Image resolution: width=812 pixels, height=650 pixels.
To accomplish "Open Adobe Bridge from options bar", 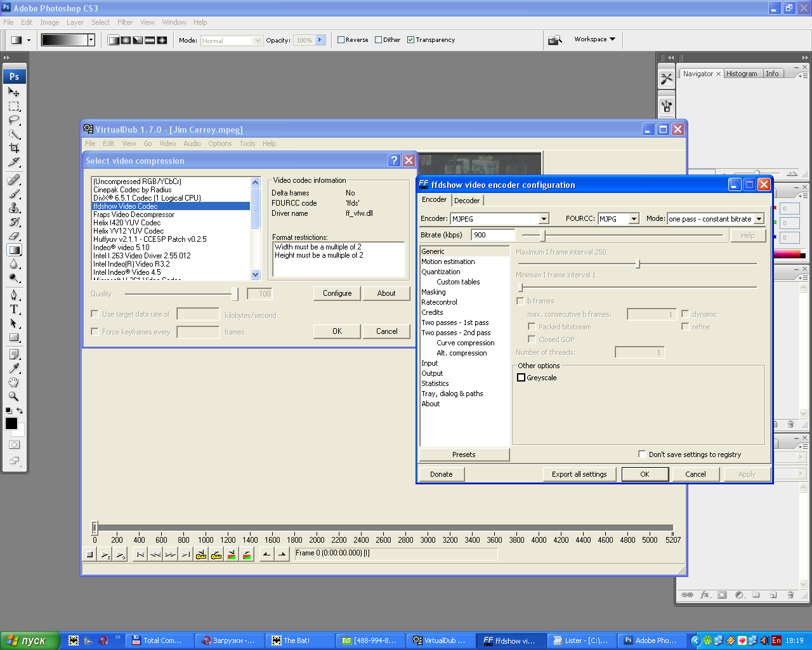I will click(555, 40).
